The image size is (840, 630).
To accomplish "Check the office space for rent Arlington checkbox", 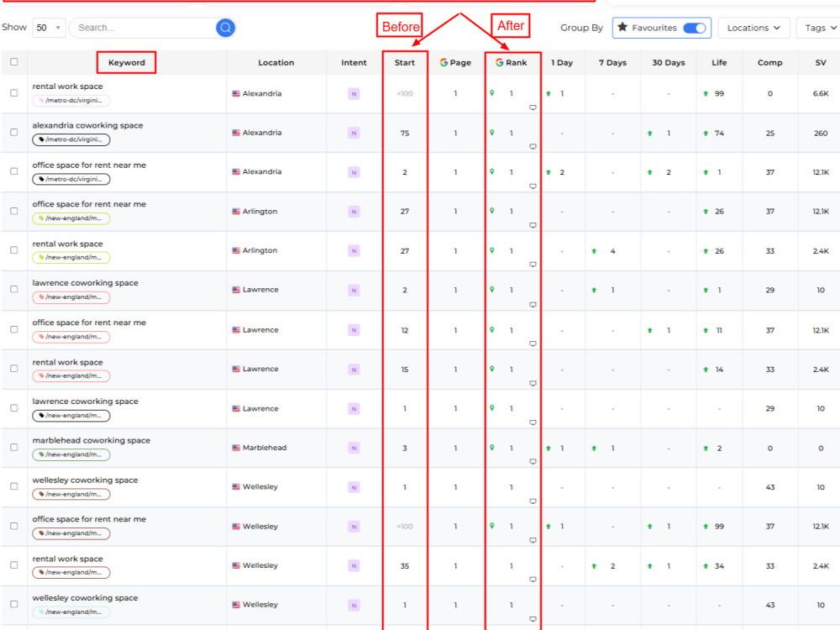I will point(14,211).
